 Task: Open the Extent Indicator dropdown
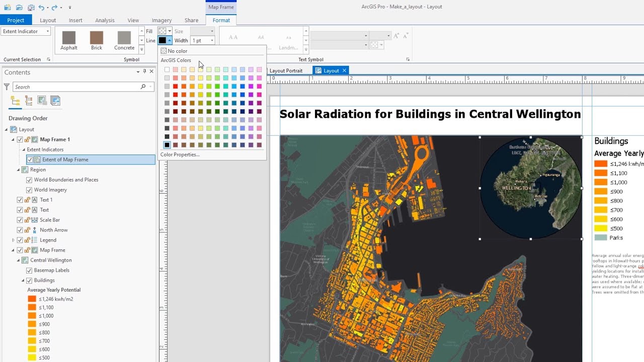pos(49,31)
